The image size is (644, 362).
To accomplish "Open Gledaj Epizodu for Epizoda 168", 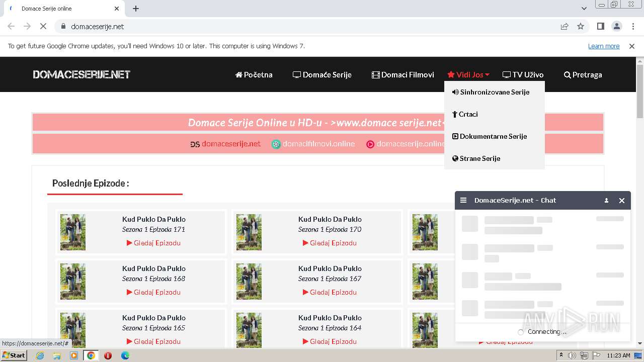I will (x=153, y=292).
